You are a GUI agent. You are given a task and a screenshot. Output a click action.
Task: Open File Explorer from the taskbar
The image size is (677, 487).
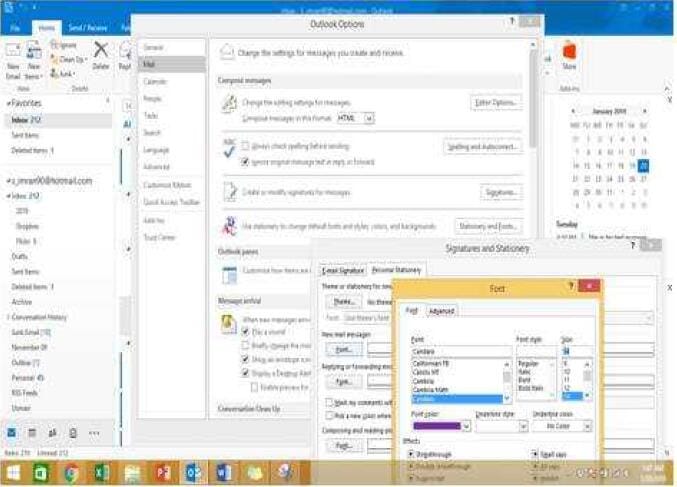coord(132,474)
